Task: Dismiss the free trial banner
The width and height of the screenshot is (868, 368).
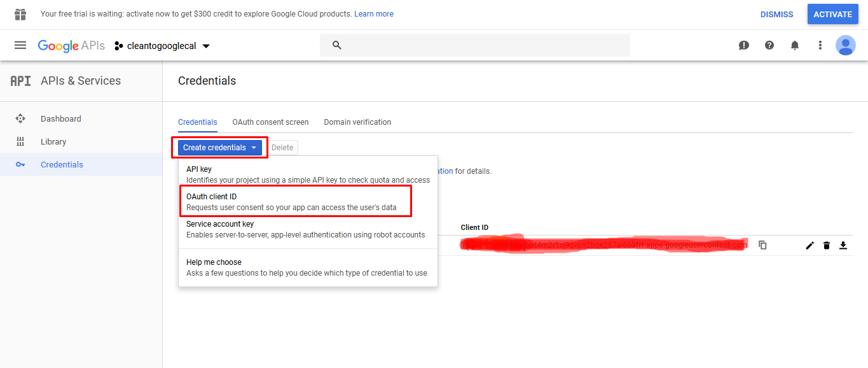Action: [777, 14]
